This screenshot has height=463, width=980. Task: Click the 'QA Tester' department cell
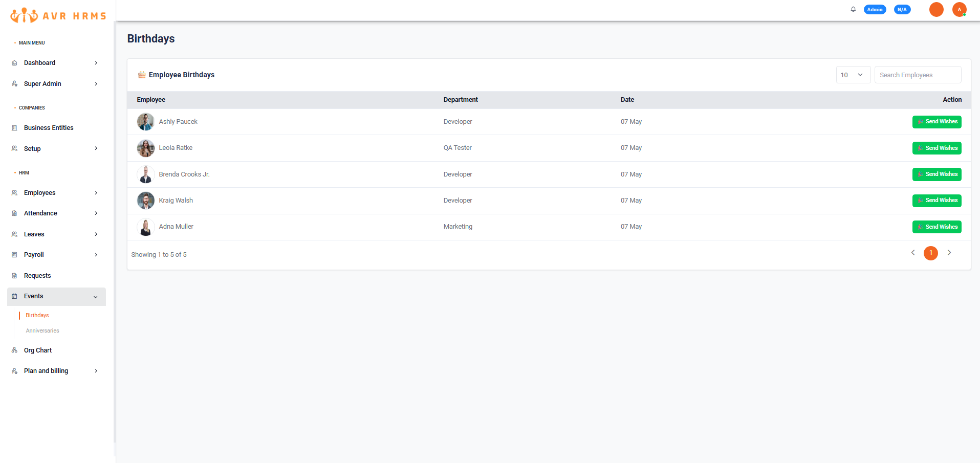coord(458,148)
